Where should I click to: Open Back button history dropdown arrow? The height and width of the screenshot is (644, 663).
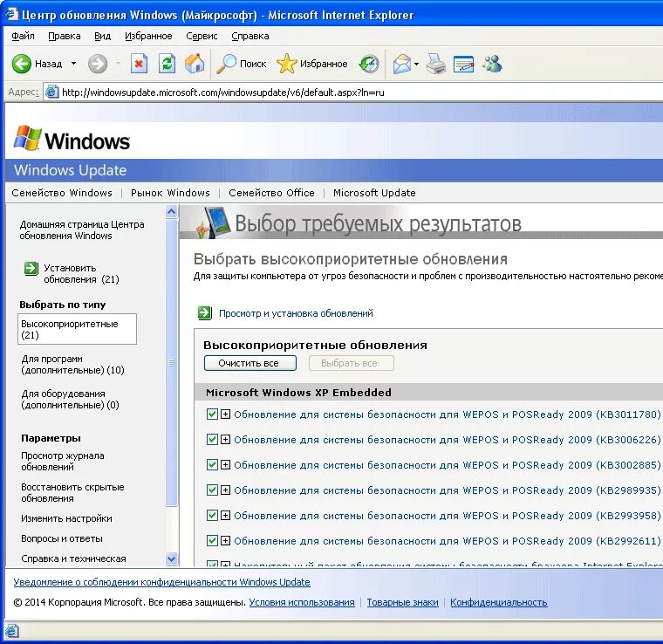[x=73, y=64]
